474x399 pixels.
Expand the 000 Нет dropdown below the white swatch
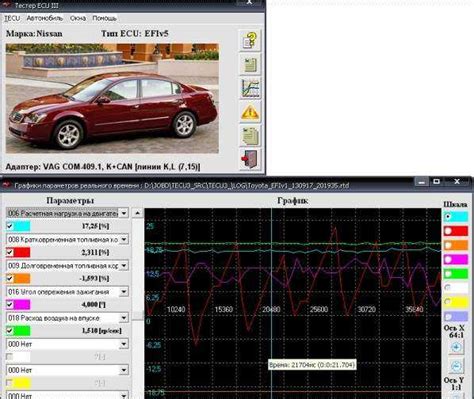[124, 370]
